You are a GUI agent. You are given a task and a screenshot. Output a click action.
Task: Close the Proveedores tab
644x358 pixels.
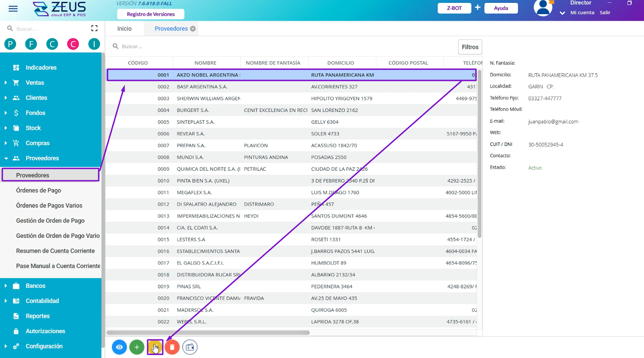193,29
